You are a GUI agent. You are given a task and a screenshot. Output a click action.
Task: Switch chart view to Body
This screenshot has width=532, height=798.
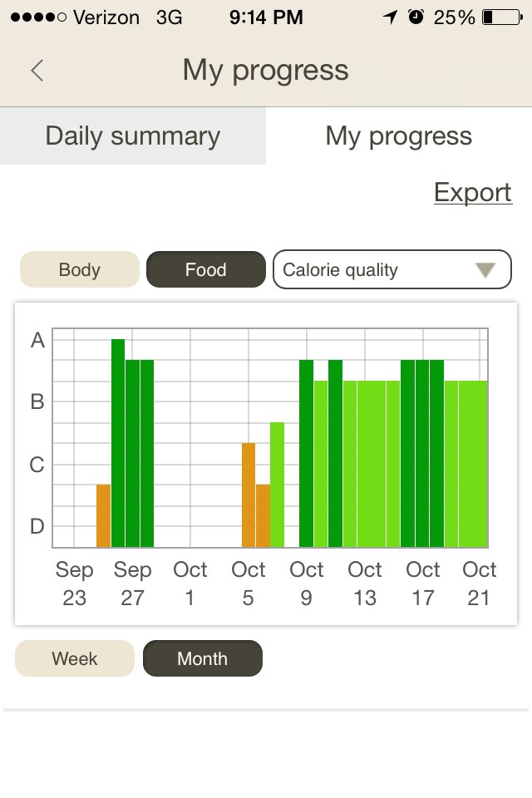point(79,269)
